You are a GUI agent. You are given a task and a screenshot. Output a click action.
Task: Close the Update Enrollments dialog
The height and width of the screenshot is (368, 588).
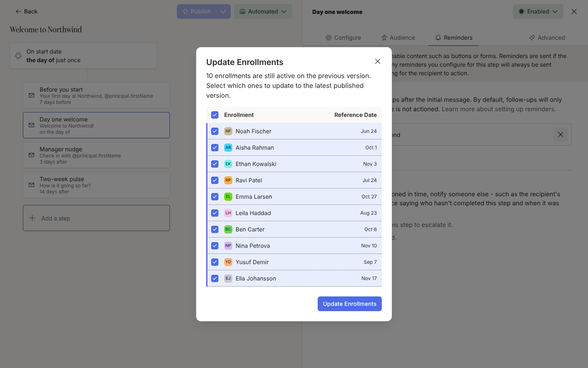pyautogui.click(x=378, y=61)
